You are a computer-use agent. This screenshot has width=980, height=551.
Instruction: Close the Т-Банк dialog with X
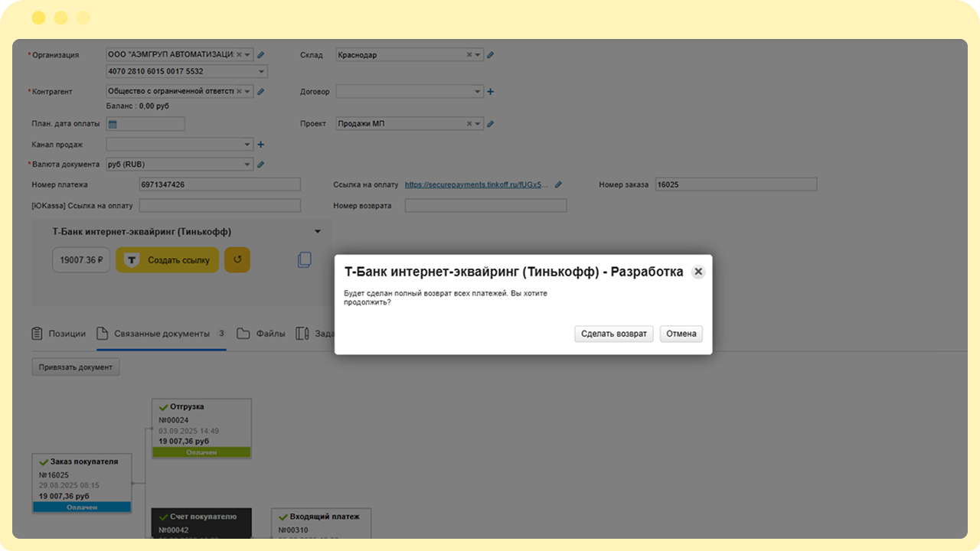[x=698, y=272]
